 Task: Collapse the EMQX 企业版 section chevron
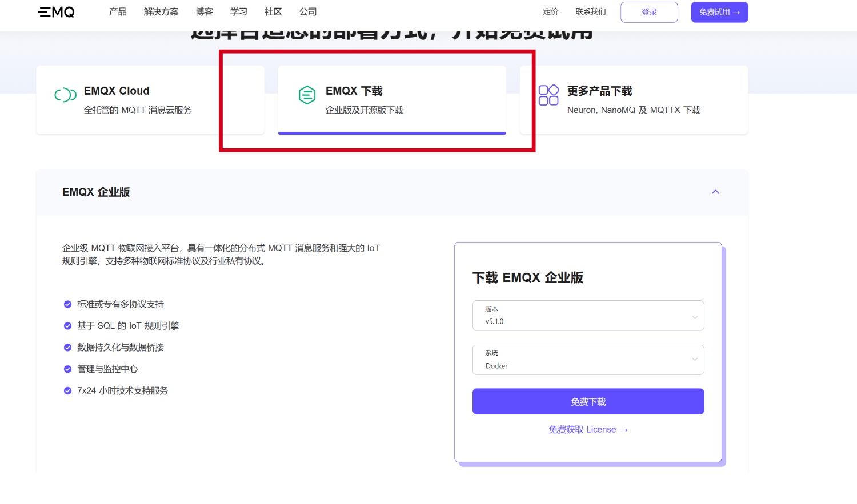715,192
